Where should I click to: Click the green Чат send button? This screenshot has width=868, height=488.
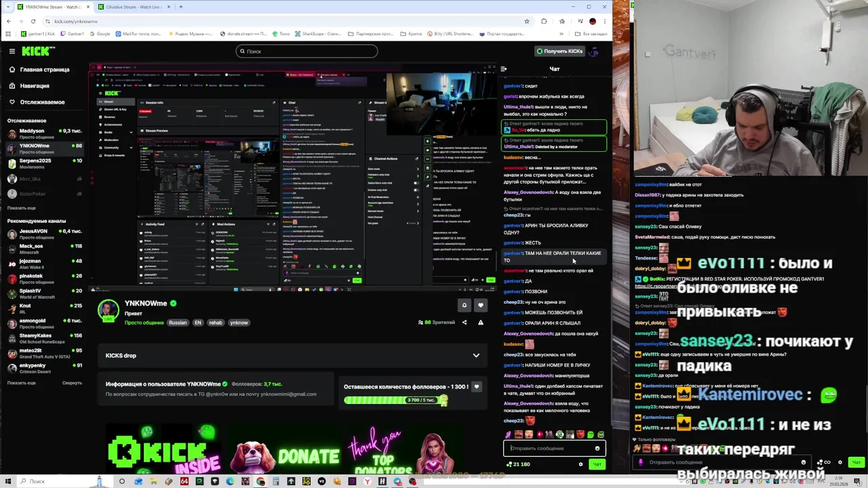597,464
